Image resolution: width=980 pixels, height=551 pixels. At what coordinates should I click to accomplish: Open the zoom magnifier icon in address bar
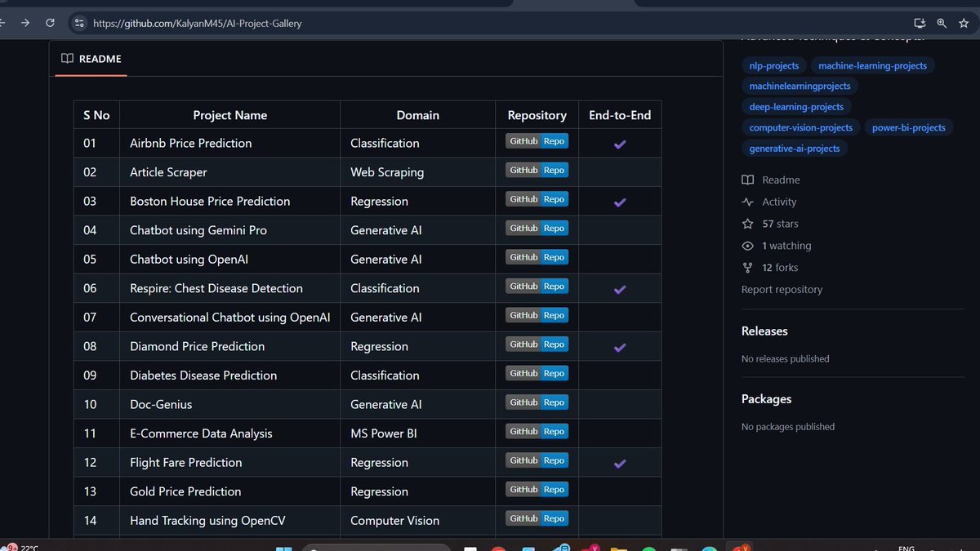click(942, 23)
